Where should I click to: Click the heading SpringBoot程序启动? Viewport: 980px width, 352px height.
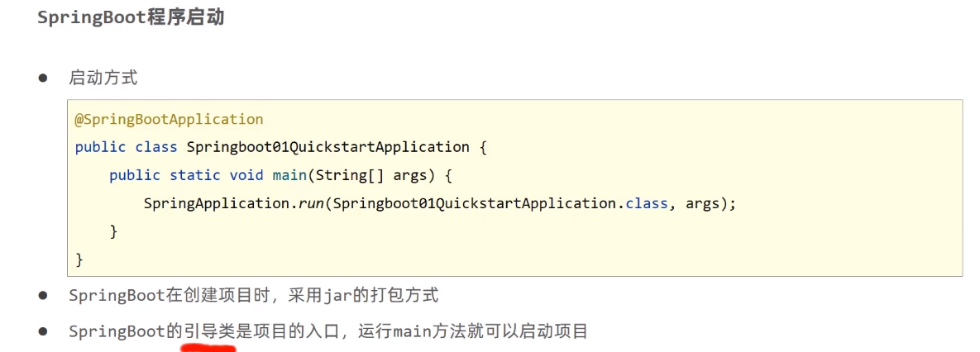click(130, 17)
